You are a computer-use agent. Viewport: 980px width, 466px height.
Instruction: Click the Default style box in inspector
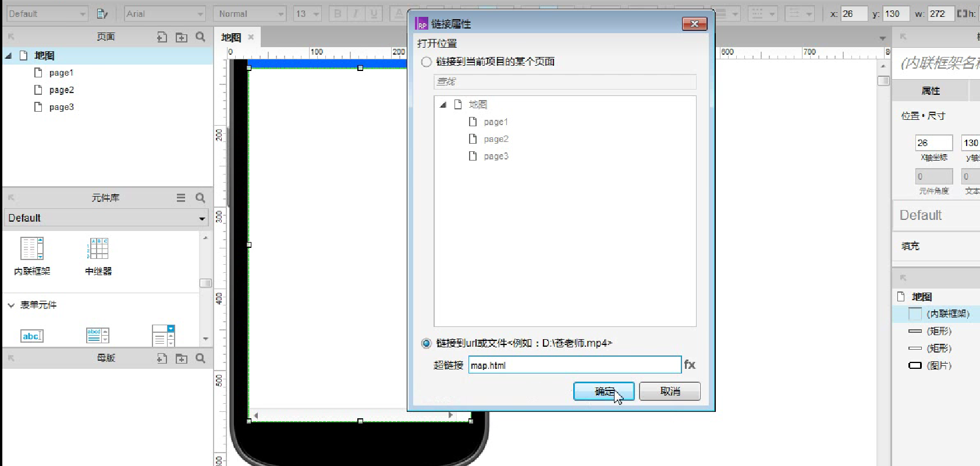[x=936, y=215]
